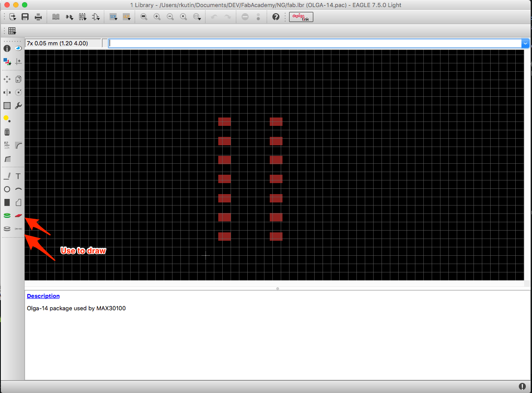The width and height of the screenshot is (532, 393).
Task: Open the Package editor IC icon
Action: [82, 17]
